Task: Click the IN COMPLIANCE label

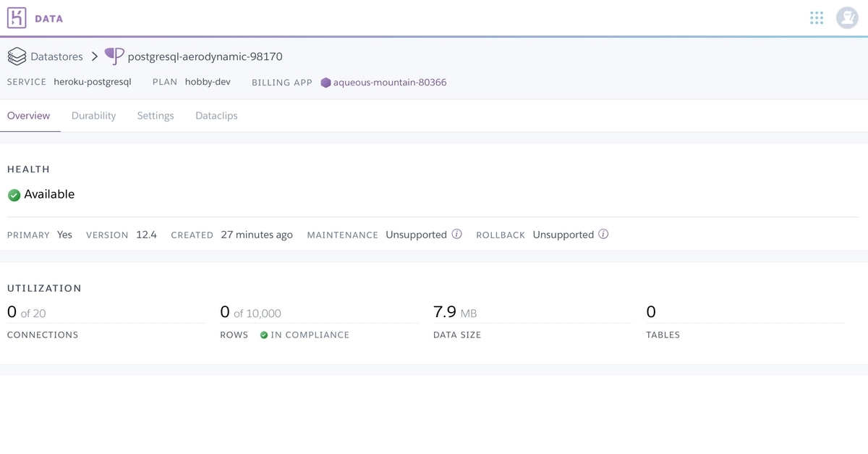Action: tap(310, 335)
